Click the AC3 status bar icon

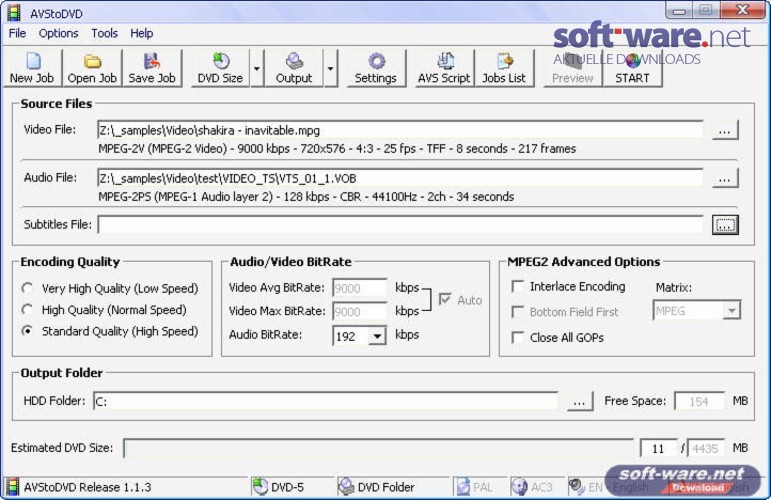519,487
